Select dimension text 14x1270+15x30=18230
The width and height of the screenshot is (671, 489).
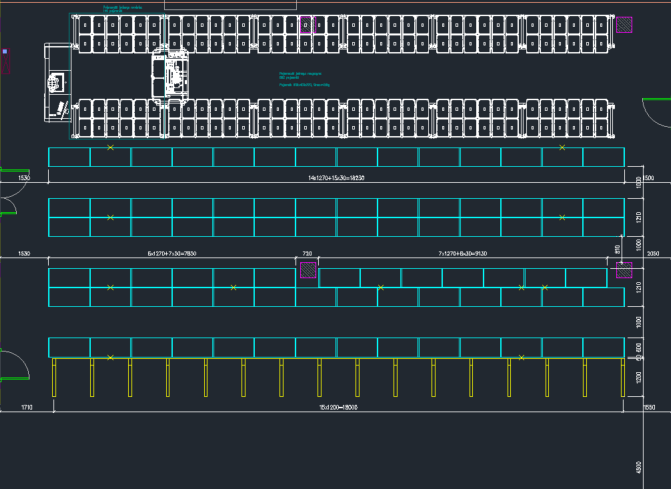point(336,177)
